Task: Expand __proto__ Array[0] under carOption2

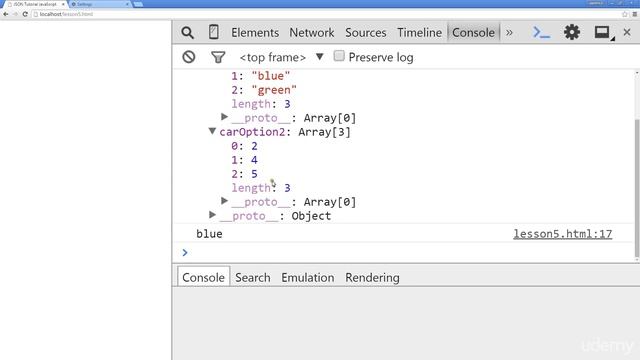Action: 224,201
